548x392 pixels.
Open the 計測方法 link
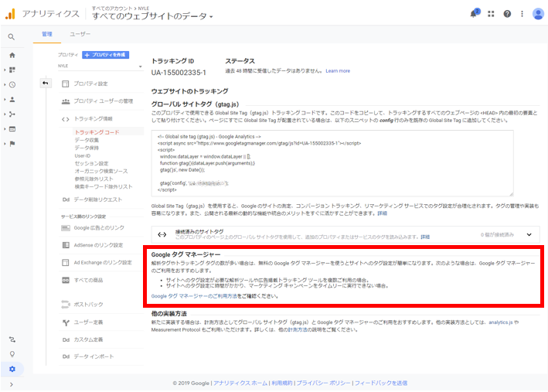coord(298,329)
